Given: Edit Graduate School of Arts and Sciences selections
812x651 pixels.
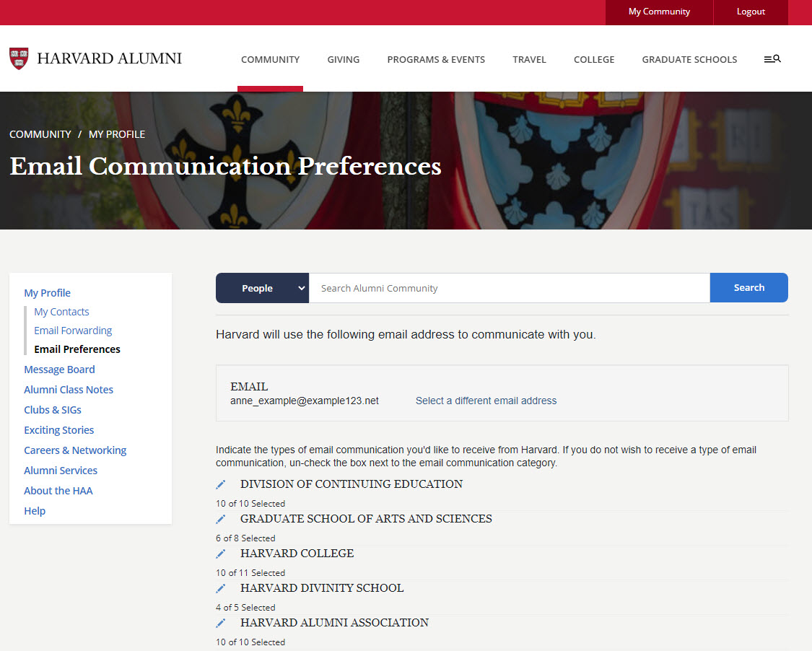Looking at the screenshot, I should pos(221,519).
